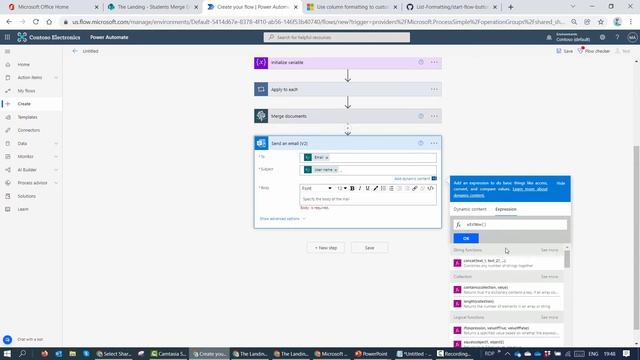Toggle the left navigation hamburger menu
The image size is (640, 360).
7,51
